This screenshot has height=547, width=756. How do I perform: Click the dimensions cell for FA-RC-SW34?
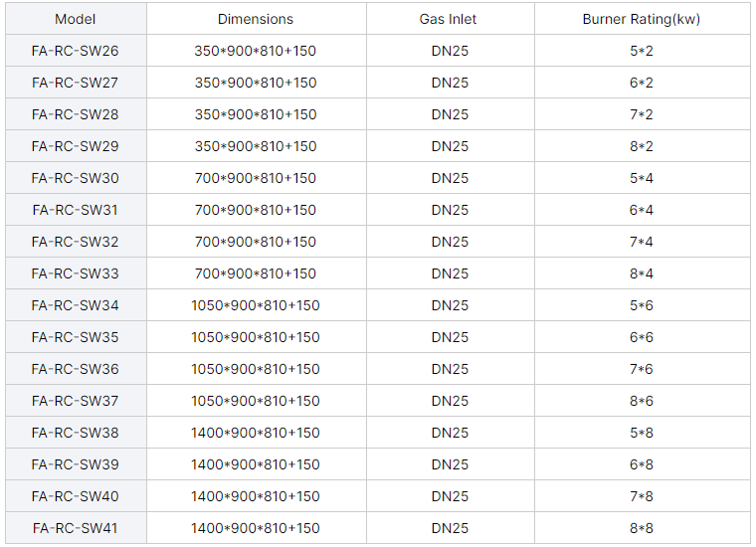point(256,305)
